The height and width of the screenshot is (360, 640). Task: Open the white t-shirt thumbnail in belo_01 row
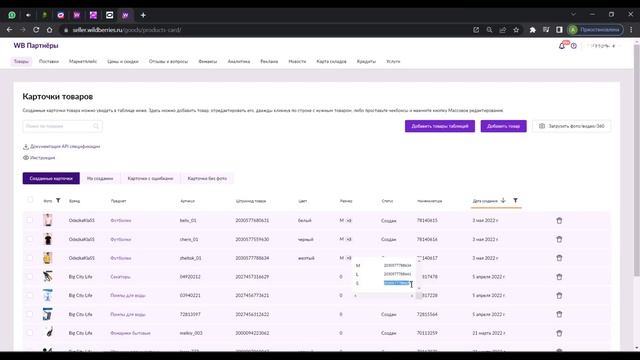click(x=48, y=220)
